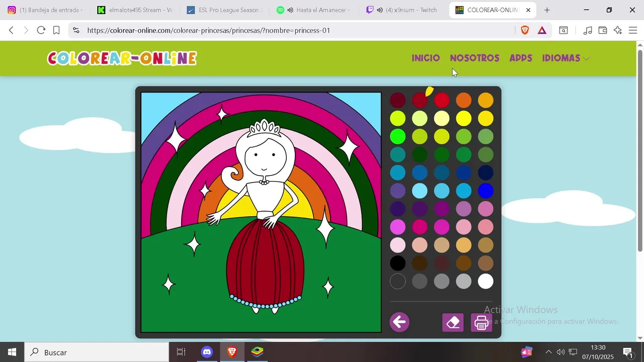This screenshot has width=644, height=362.
Task: Pick the bright red color swatch
Action: click(x=442, y=101)
